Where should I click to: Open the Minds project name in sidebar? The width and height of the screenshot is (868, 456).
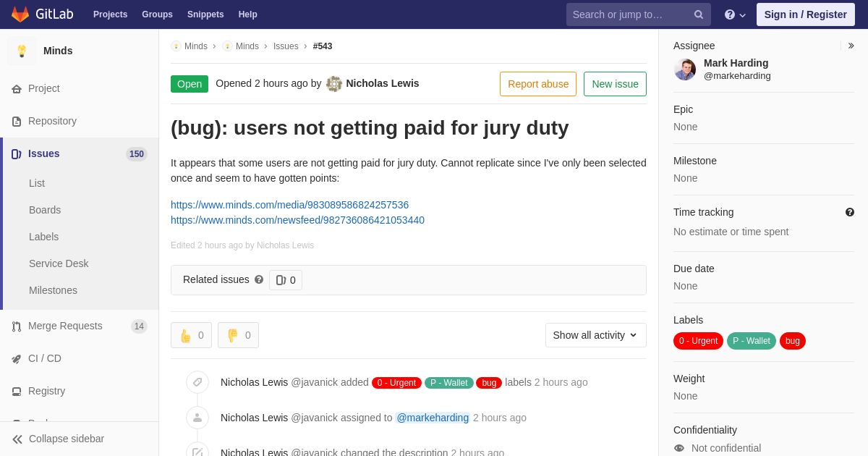click(58, 51)
